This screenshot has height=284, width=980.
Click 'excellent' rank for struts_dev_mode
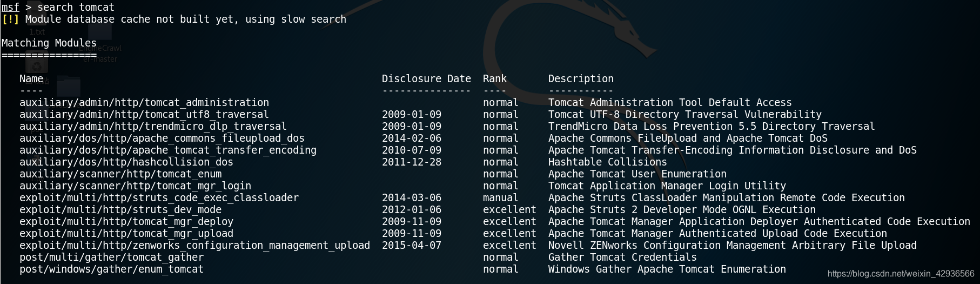click(509, 210)
